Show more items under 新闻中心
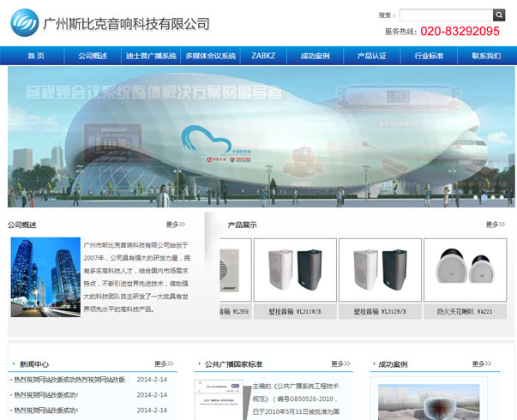 164,363
